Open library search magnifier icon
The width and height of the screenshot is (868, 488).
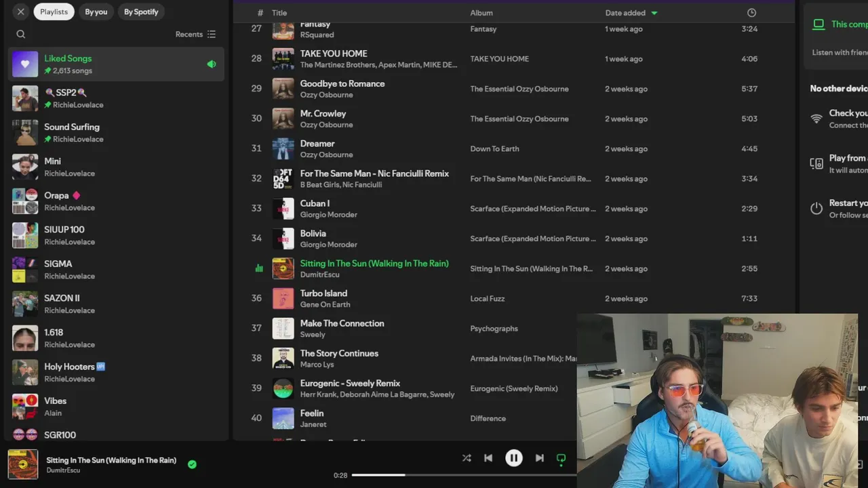click(21, 34)
